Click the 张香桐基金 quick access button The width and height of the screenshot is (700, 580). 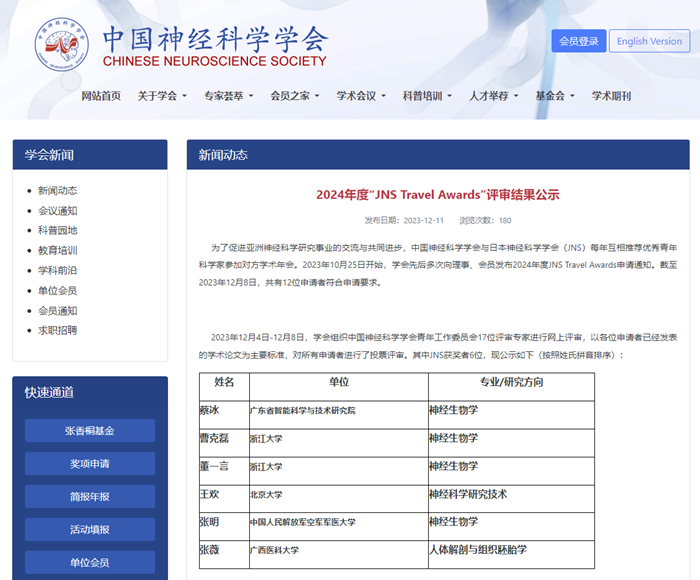(90, 431)
